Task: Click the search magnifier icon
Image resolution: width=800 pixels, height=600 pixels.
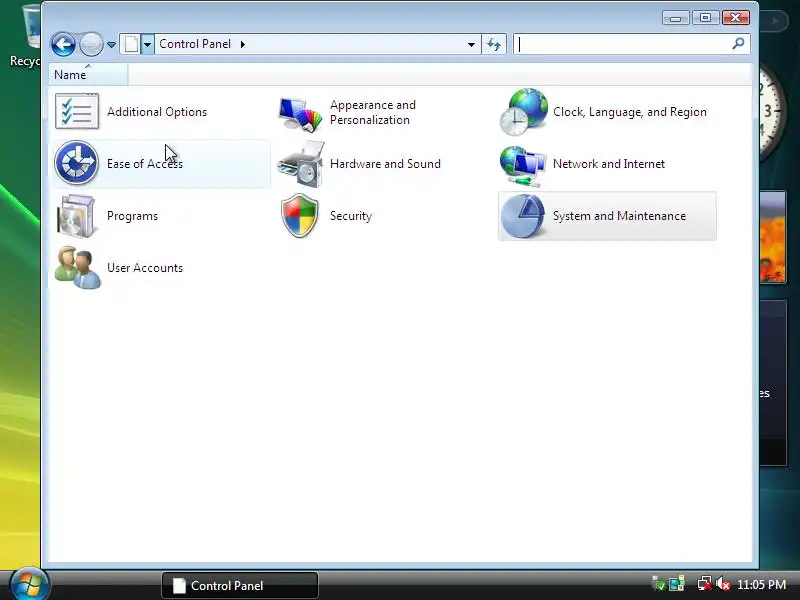Action: click(738, 44)
